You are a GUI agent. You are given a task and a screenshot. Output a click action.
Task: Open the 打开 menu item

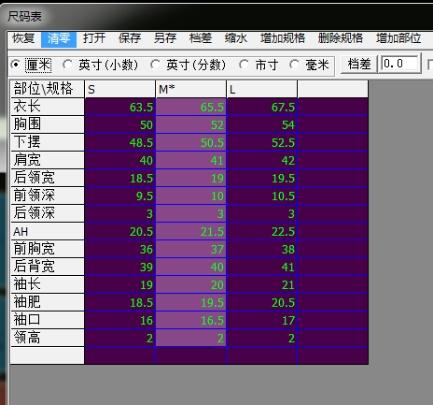pyautogui.click(x=94, y=38)
